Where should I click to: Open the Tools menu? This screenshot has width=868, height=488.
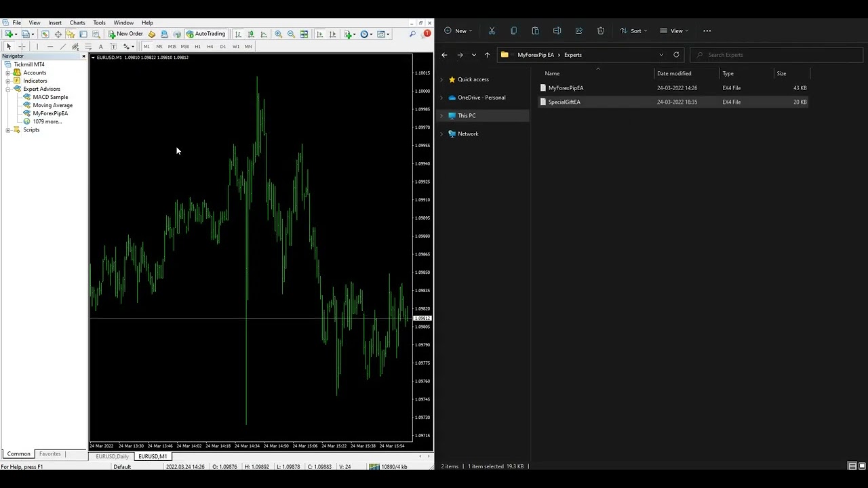(x=99, y=22)
